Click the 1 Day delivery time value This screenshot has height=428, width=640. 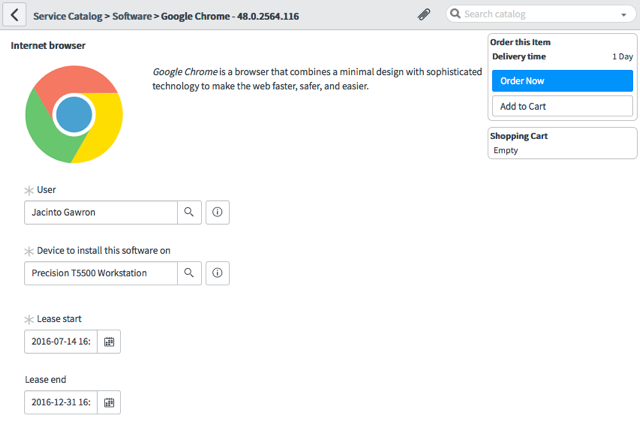[622, 57]
